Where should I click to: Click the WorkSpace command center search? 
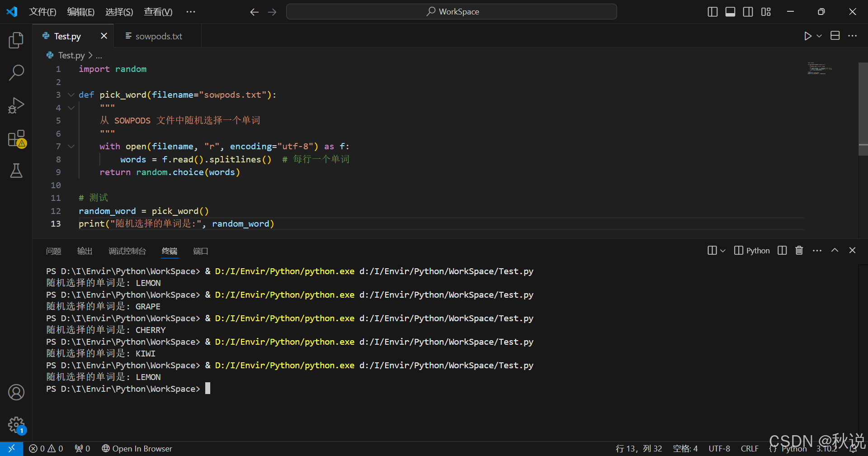tap(451, 12)
